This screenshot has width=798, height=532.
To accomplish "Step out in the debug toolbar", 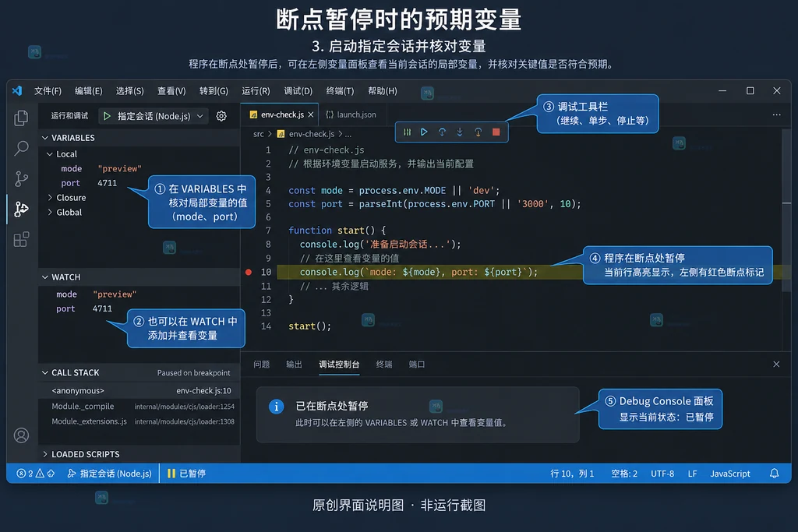I will click(478, 132).
